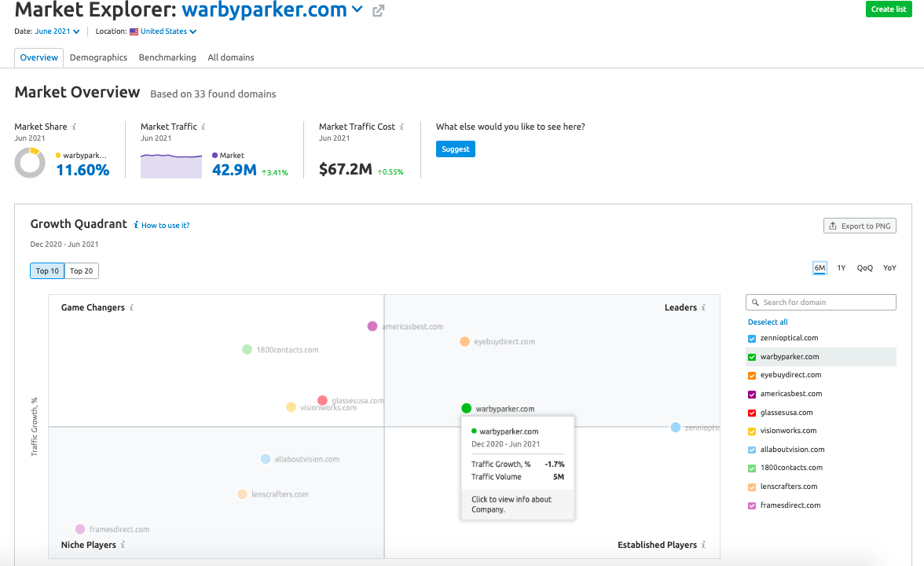The width and height of the screenshot is (924, 566).
Task: Click Export to PNG button
Action: pyautogui.click(x=860, y=226)
